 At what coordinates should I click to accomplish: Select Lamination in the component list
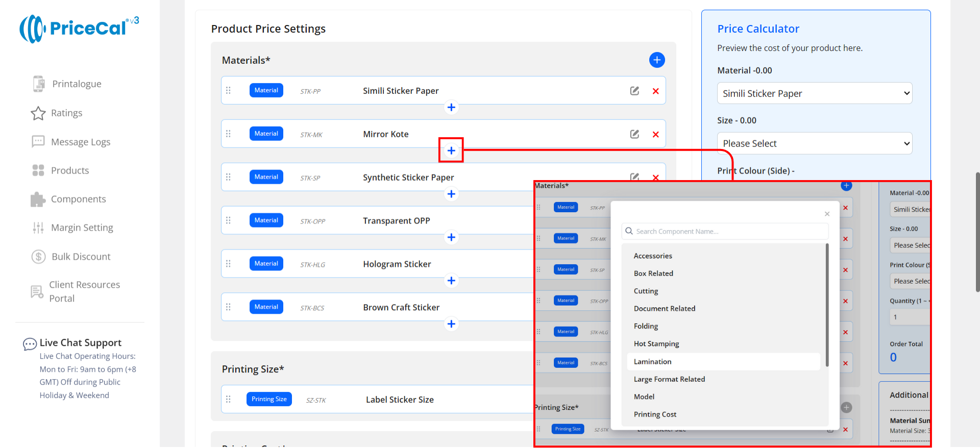(652, 362)
